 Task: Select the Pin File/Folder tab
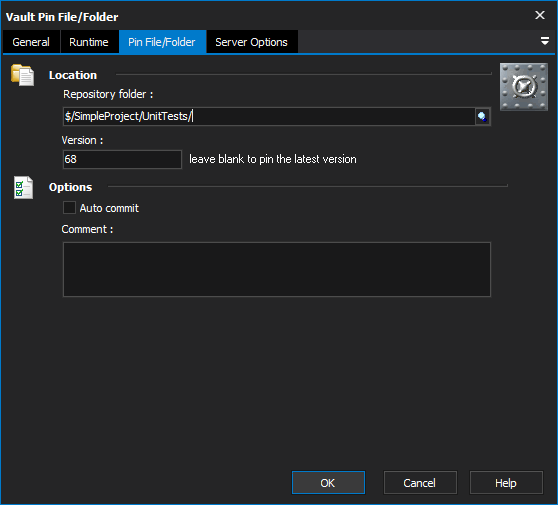[x=162, y=42]
